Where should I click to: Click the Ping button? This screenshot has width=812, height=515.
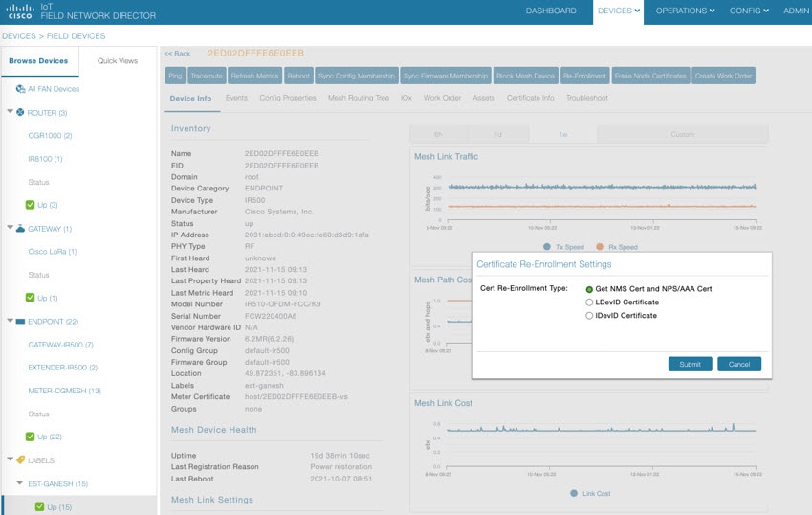tap(175, 76)
